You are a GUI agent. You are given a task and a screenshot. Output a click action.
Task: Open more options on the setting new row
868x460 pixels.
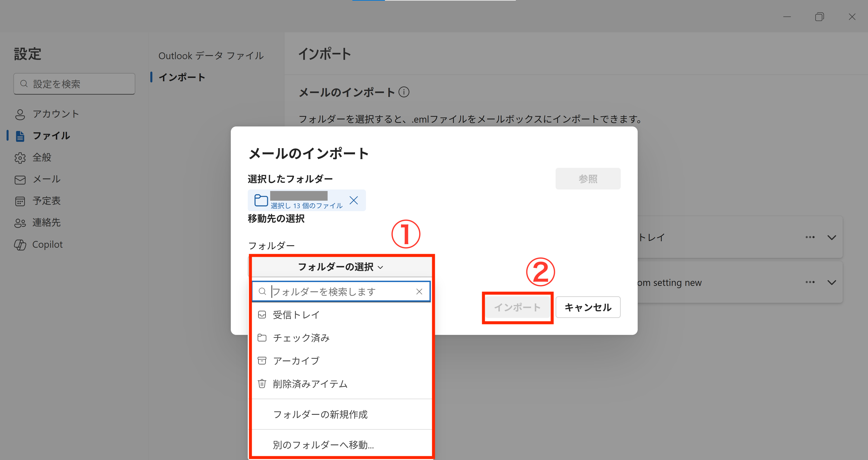pyautogui.click(x=810, y=282)
